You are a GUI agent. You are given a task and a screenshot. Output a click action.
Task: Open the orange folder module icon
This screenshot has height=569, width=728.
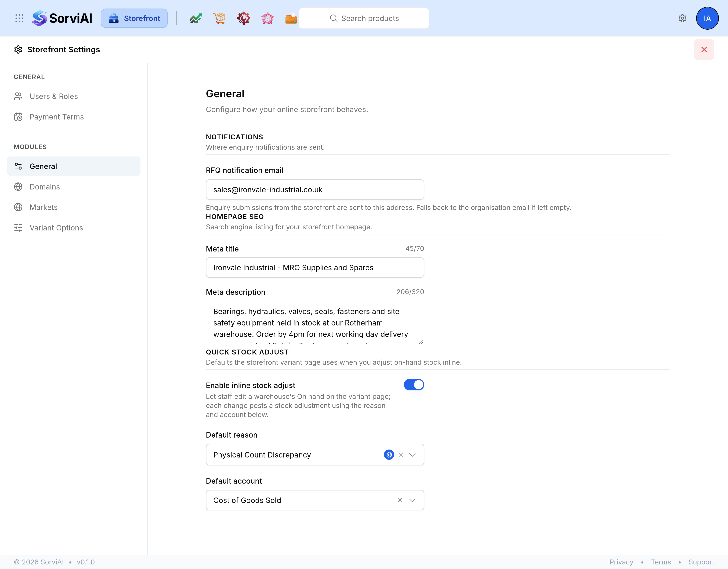coord(291,18)
